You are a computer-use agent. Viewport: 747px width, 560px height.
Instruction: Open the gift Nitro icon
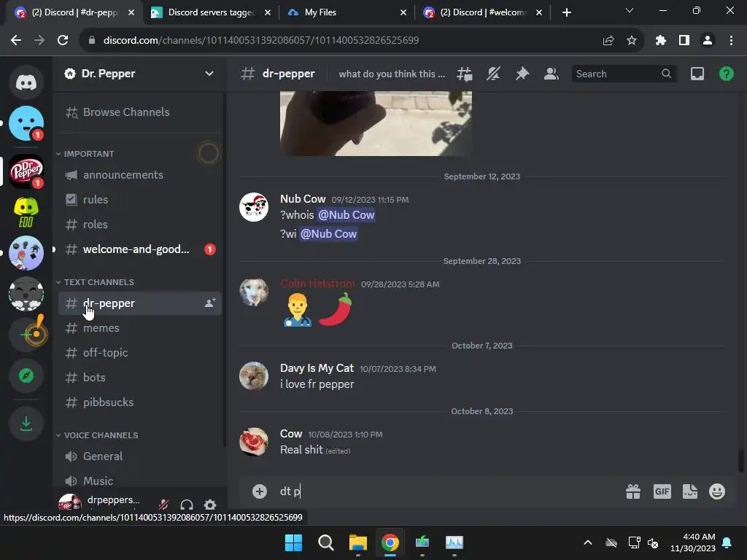tap(633, 491)
